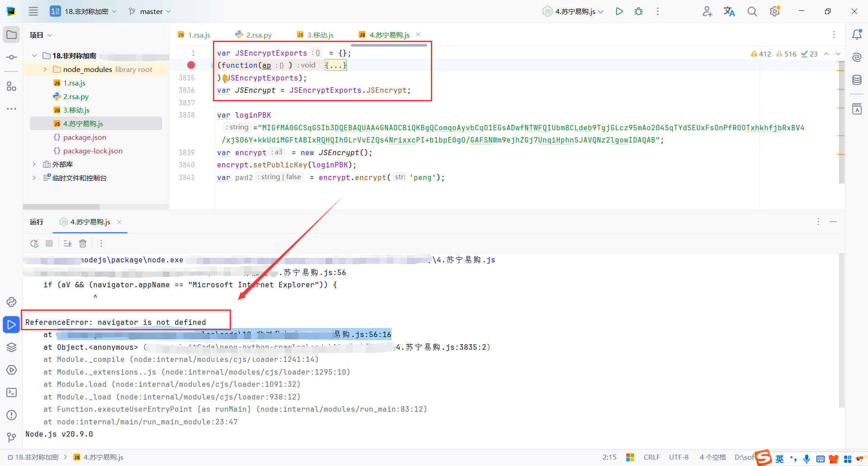The image size is (868, 466).
Task: Click the 18.非对称加密 breadcrumb
Action: [x=33, y=457]
